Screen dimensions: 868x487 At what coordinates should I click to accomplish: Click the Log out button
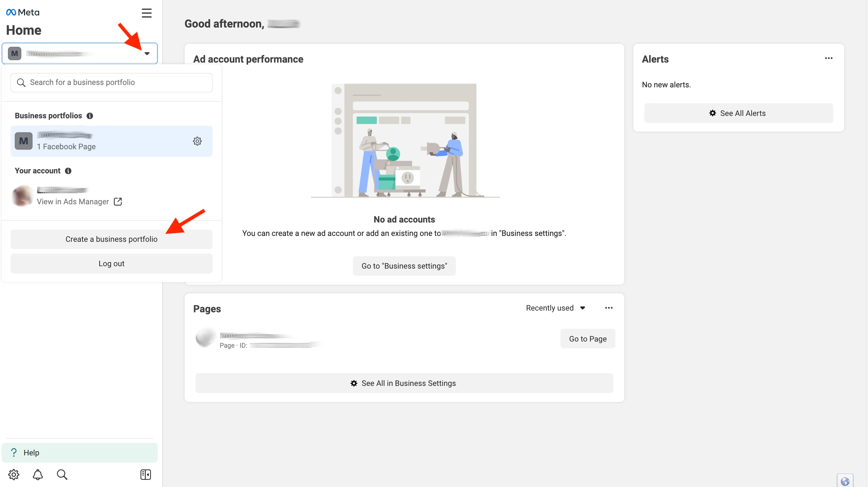112,264
